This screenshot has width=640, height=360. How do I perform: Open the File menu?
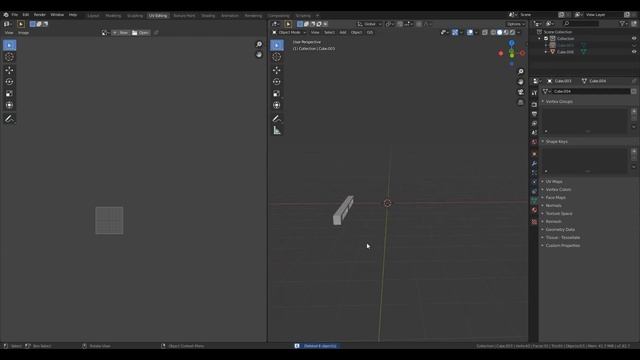pyautogui.click(x=15, y=15)
